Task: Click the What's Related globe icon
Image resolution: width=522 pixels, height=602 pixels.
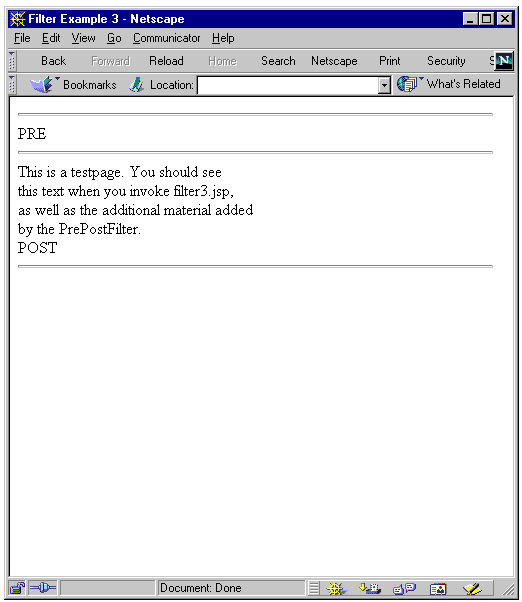Action: (x=406, y=84)
